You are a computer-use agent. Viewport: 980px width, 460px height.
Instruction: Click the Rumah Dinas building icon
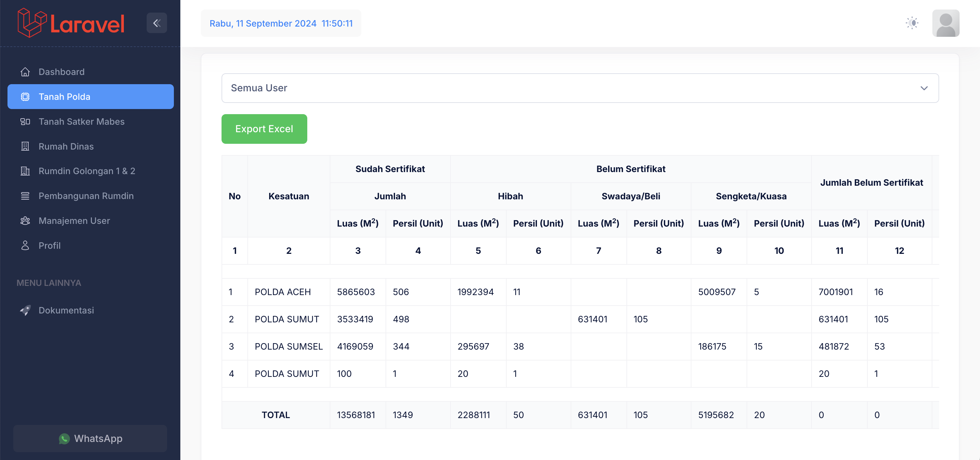(25, 146)
